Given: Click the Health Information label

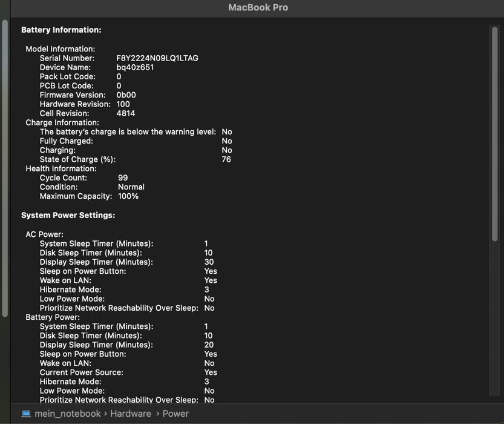Looking at the screenshot, I should point(61,168).
